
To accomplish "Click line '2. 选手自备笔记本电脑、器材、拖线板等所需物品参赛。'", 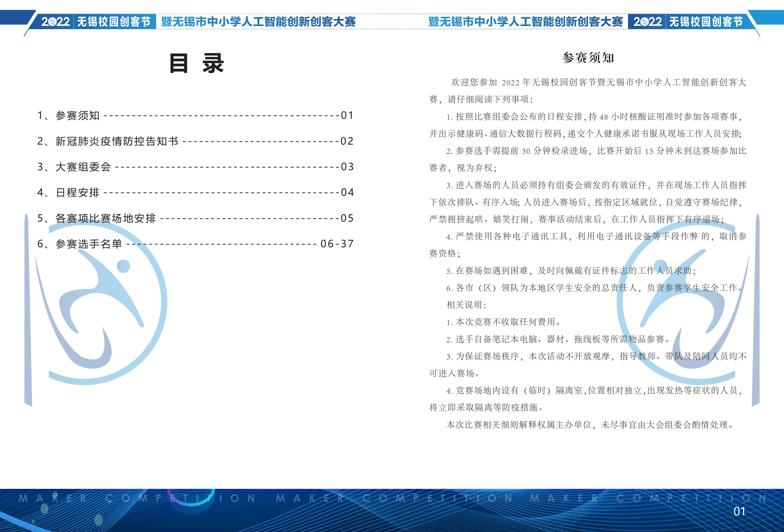I will pyautogui.click(x=558, y=339).
